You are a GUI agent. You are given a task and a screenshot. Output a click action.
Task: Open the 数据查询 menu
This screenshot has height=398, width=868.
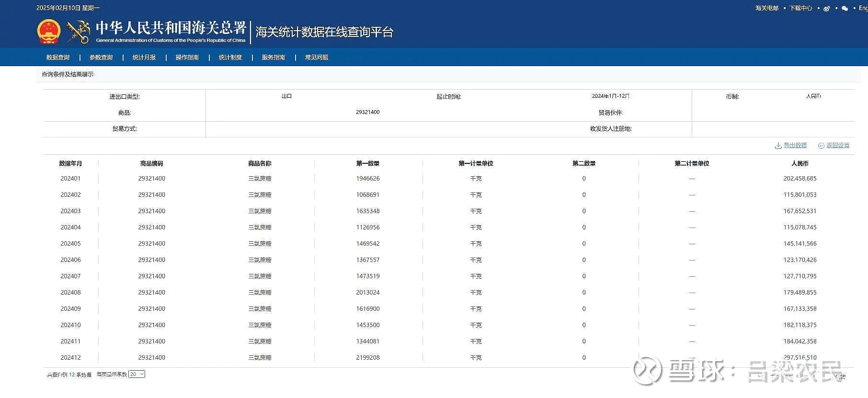tap(58, 57)
